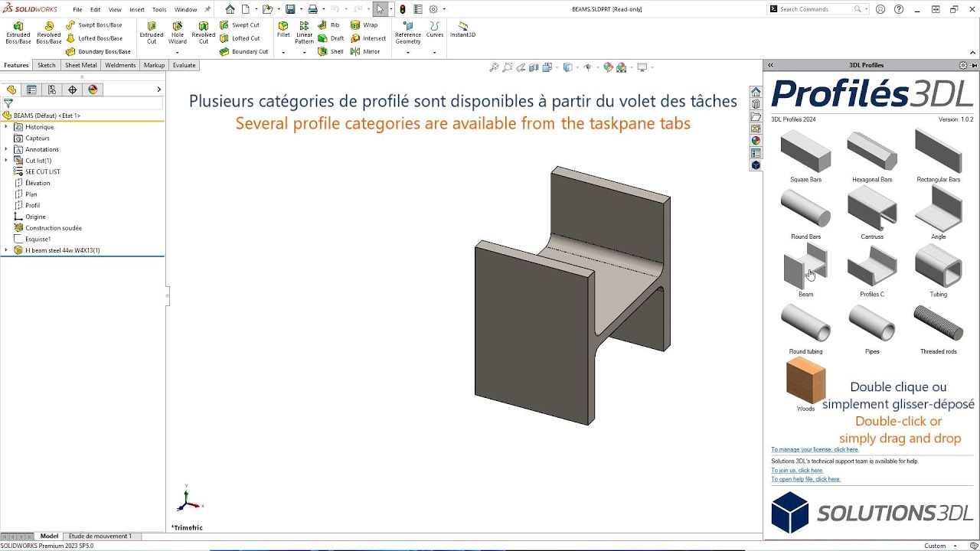The height and width of the screenshot is (551, 980).
Task: Select Construction soudée in feature tree
Action: click(x=53, y=228)
